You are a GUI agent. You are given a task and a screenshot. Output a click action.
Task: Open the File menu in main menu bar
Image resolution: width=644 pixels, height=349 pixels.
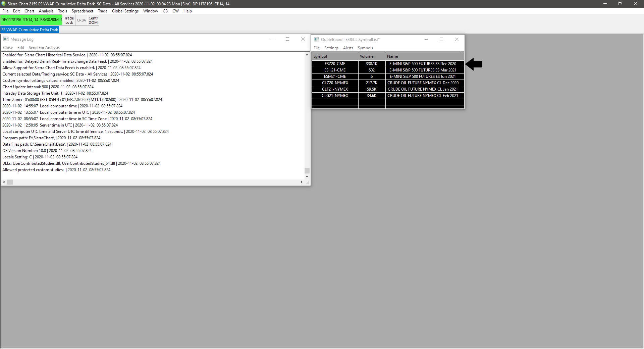tap(5, 11)
